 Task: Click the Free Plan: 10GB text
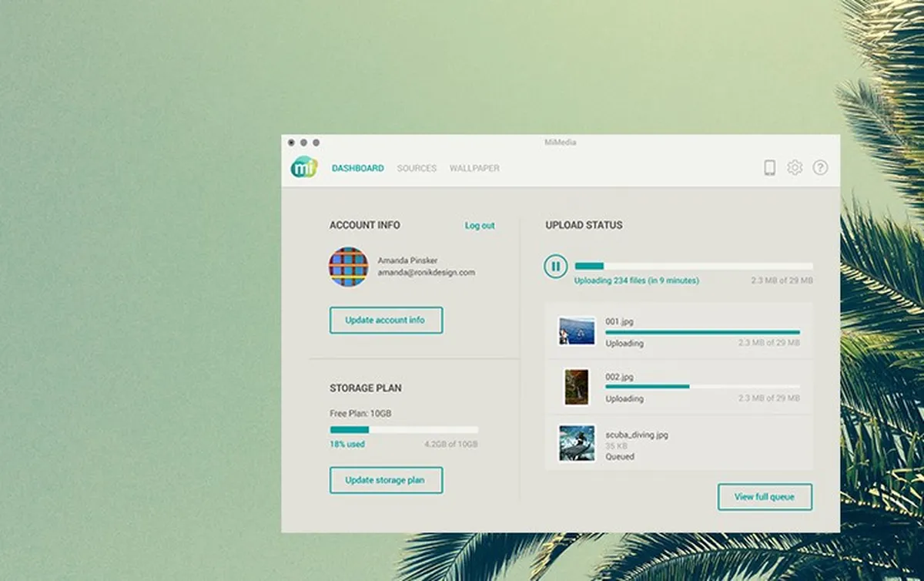point(360,414)
